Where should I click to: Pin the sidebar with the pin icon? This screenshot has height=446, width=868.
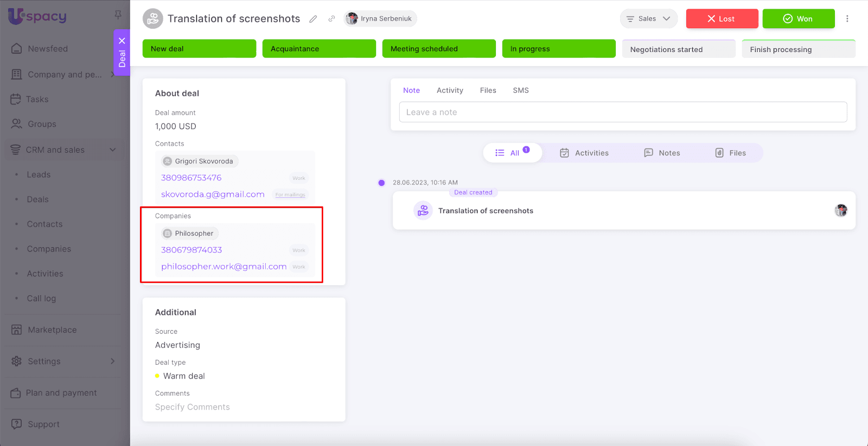pos(118,15)
